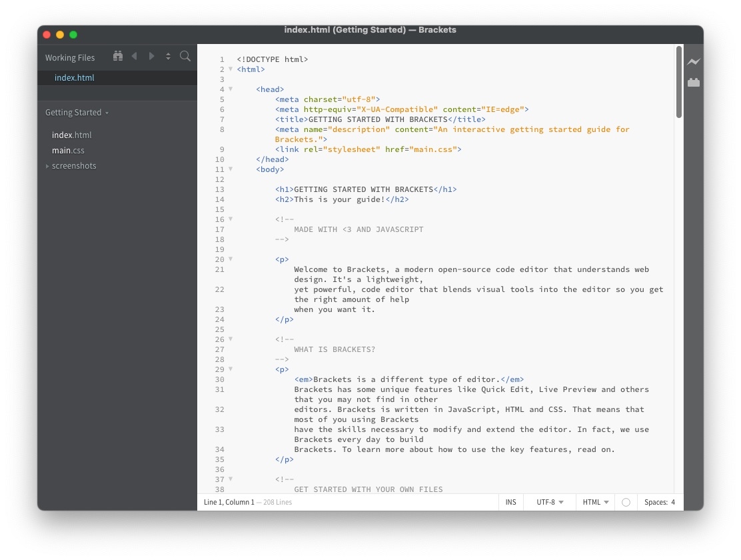Click the window title index.html — Brackets

click(x=370, y=30)
